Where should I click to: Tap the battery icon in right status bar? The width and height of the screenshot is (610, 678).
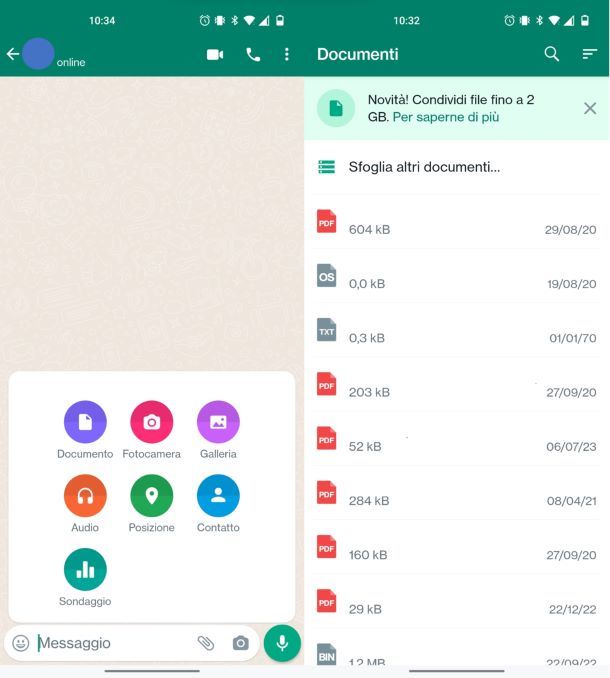[x=585, y=20]
